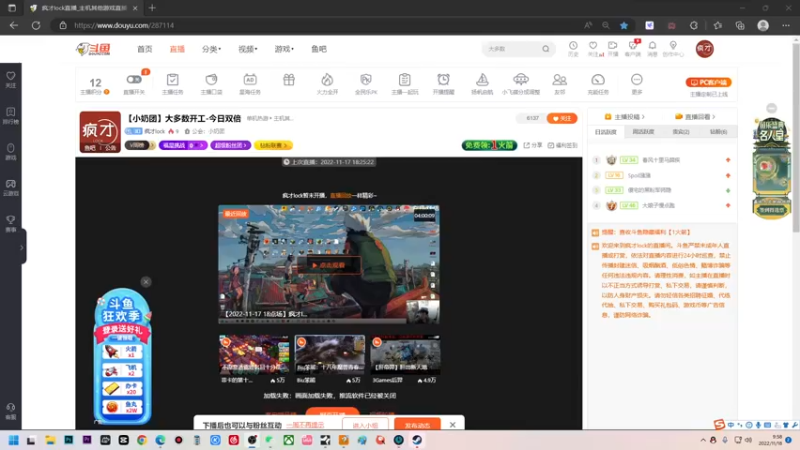Click the yellow 钻粉 badge button
This screenshot has height=450, width=800.
pos(273,145)
